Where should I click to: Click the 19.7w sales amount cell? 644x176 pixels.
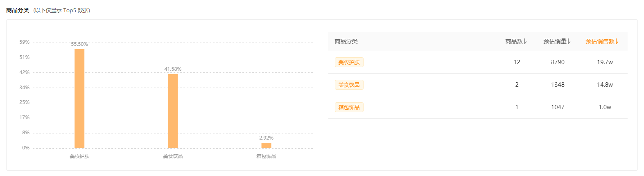coord(605,62)
